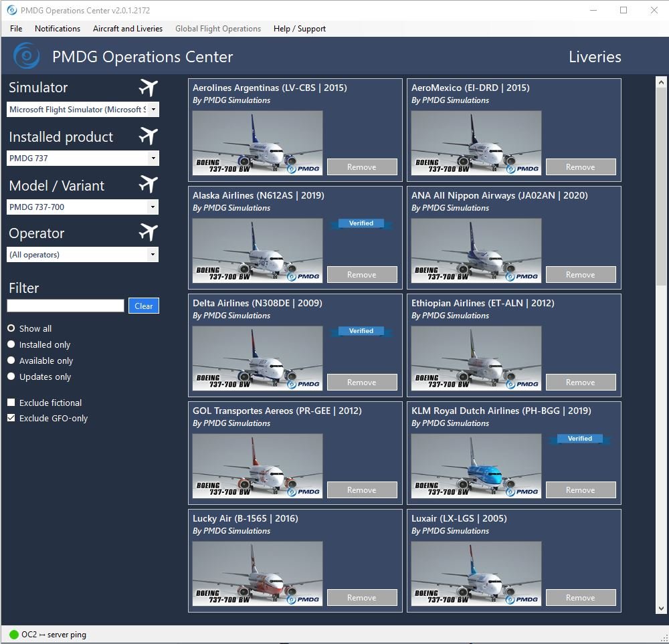
Task: Click the Lucky Air aircraft thumbnail
Action: point(258,574)
